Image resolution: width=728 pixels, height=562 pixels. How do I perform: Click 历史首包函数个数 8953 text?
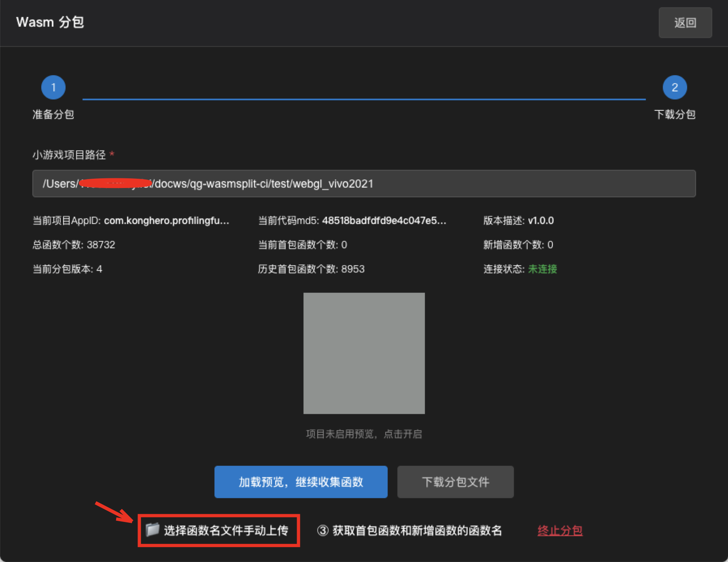[x=311, y=269]
